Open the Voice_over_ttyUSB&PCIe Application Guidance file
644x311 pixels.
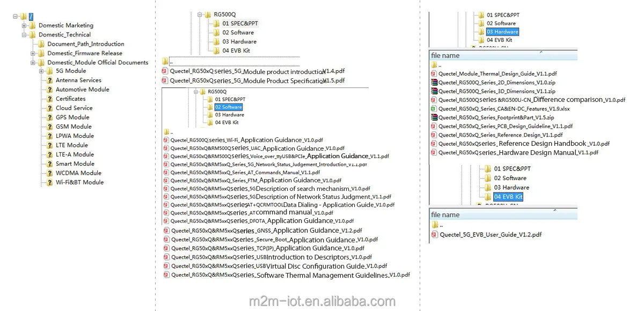pyautogui.click(x=280, y=156)
